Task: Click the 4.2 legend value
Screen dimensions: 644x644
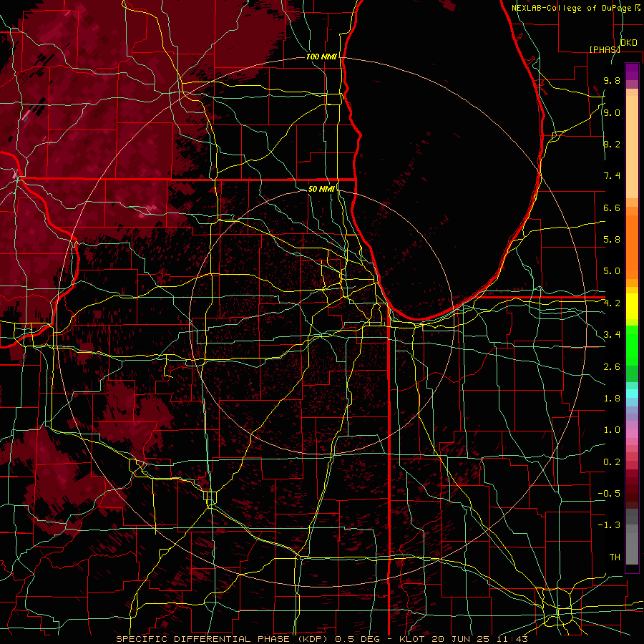Action: pyautogui.click(x=612, y=303)
